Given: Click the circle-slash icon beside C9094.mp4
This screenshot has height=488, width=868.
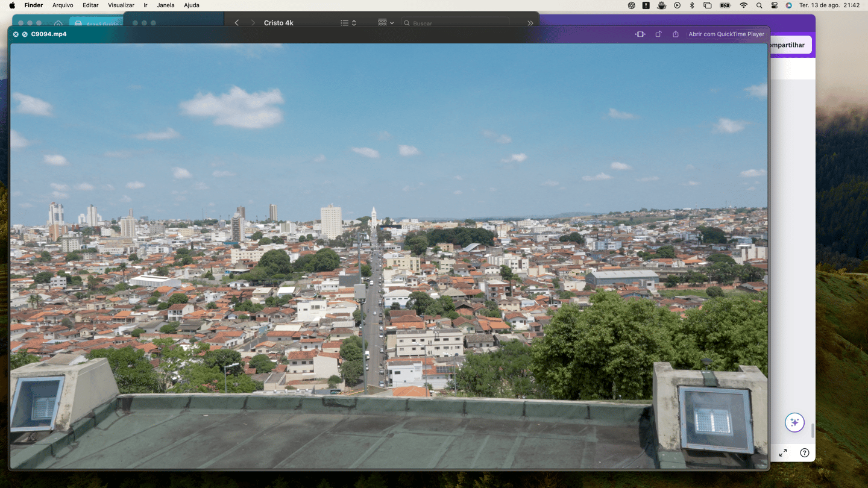Looking at the screenshot, I should [x=25, y=34].
